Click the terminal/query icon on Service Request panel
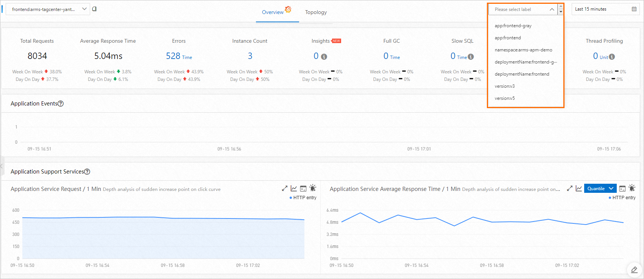Viewport: 644px width, 279px height. click(303, 188)
